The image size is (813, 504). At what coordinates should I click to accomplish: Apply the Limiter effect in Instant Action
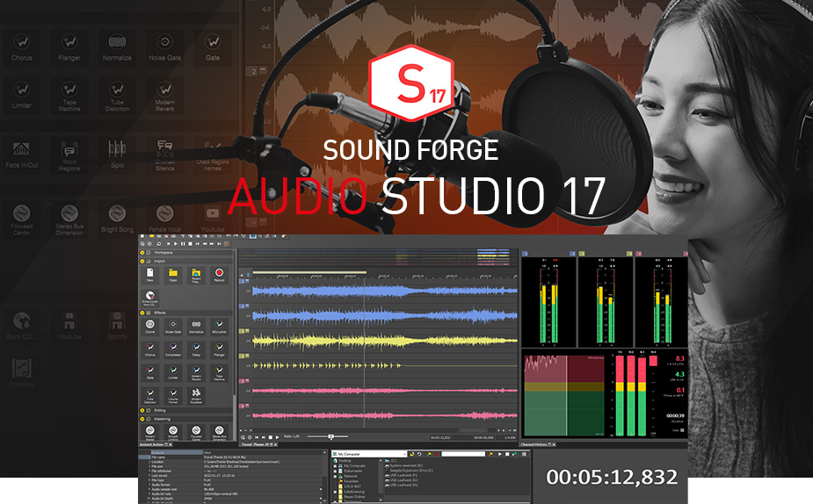[173, 371]
